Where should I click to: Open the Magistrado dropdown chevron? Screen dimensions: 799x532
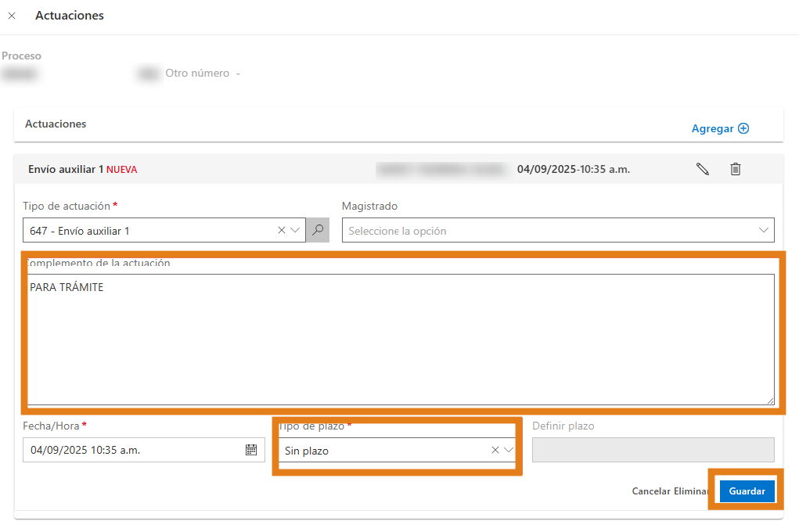click(764, 231)
